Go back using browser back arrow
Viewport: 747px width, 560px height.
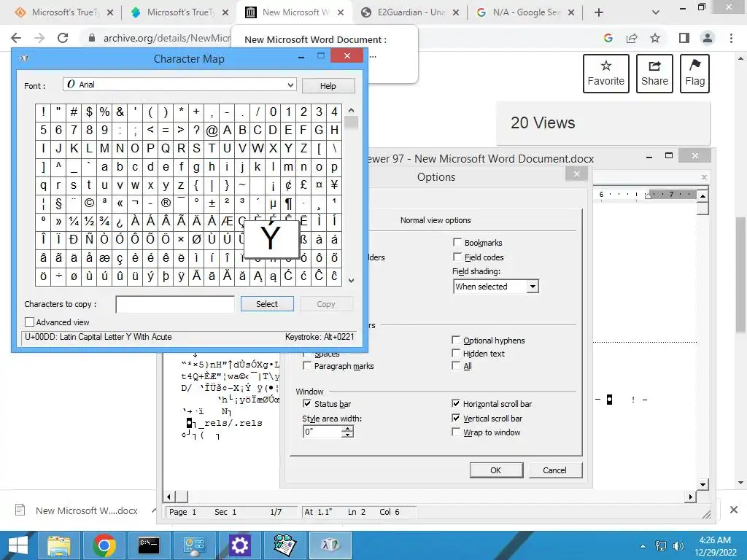[x=16, y=38]
